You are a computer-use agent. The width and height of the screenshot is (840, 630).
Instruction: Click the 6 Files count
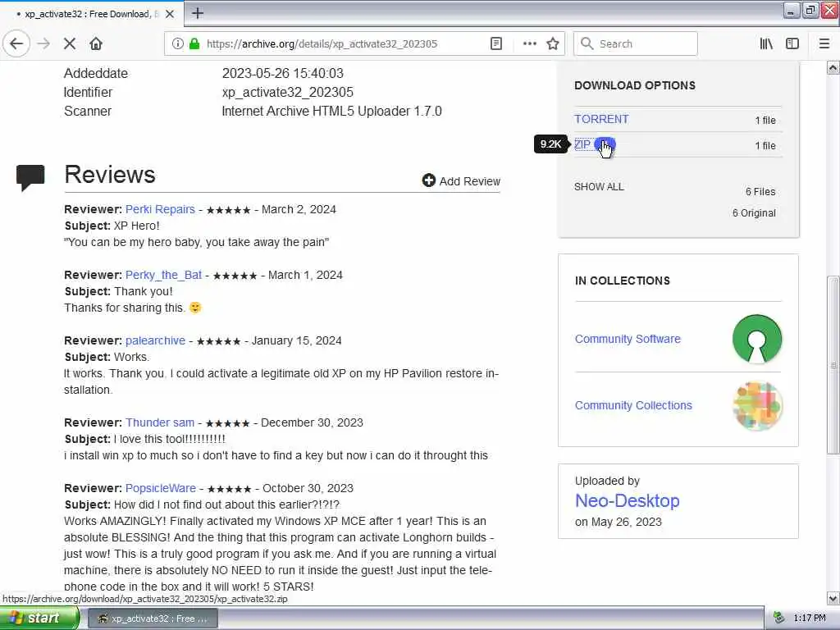click(x=760, y=192)
